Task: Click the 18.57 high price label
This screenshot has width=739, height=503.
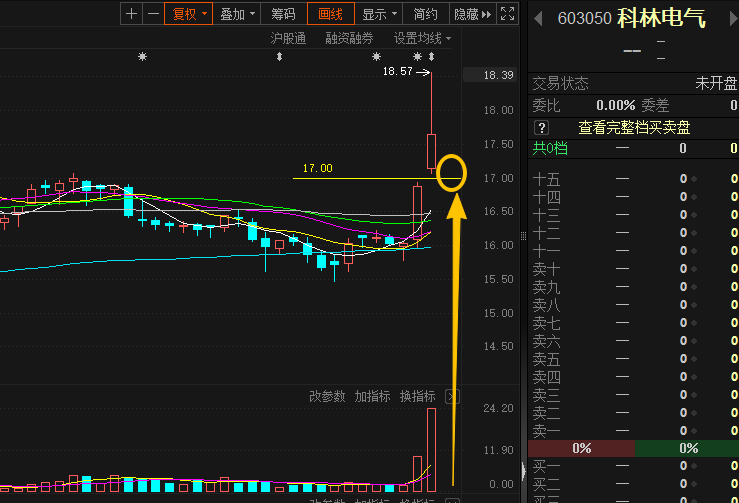Action: 397,72
